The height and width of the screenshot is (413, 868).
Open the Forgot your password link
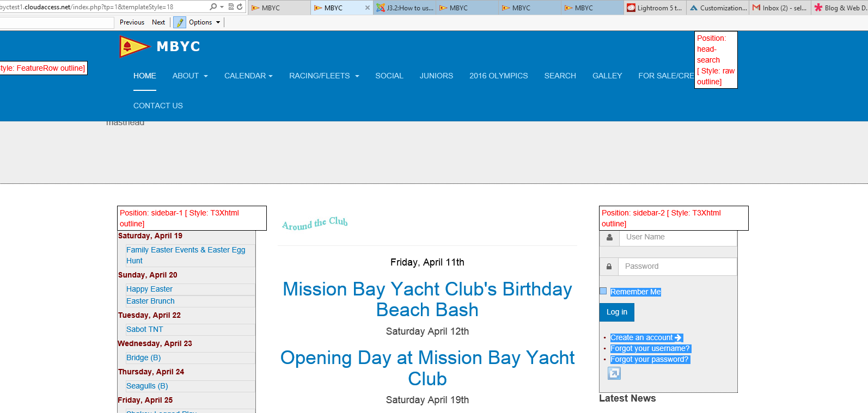650,360
